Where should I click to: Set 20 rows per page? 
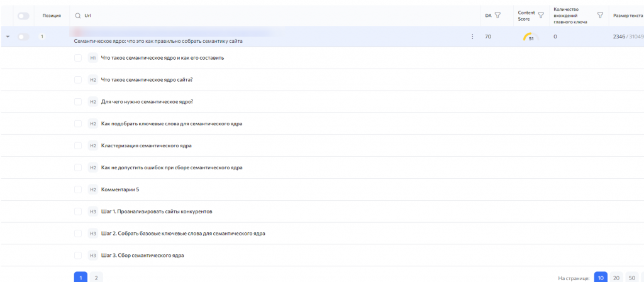(x=616, y=277)
